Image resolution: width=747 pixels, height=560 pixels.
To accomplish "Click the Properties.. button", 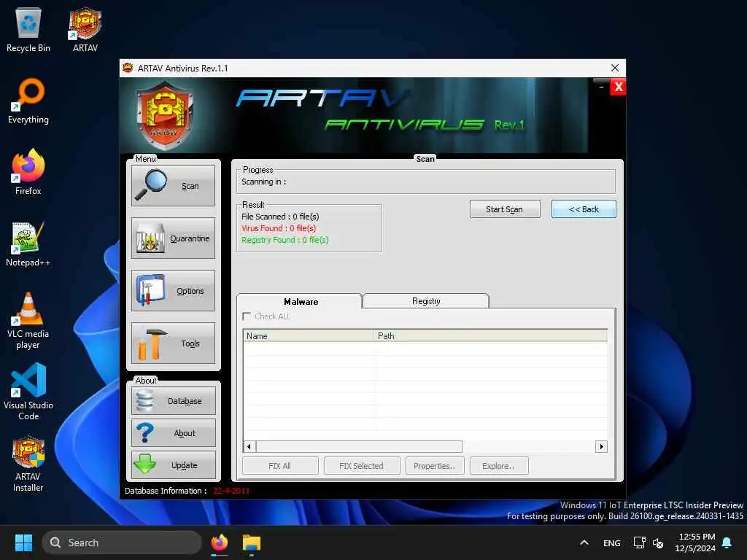I will tap(435, 466).
